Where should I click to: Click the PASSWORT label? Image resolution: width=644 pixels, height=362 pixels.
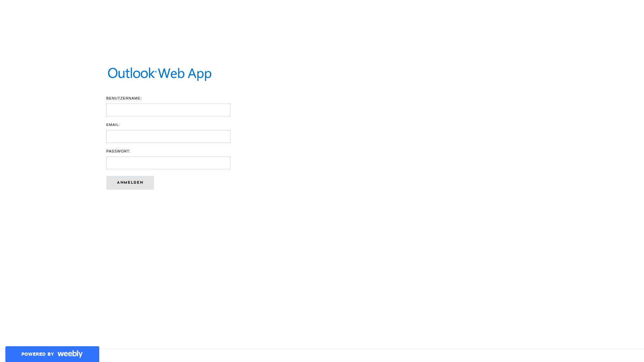(118, 151)
